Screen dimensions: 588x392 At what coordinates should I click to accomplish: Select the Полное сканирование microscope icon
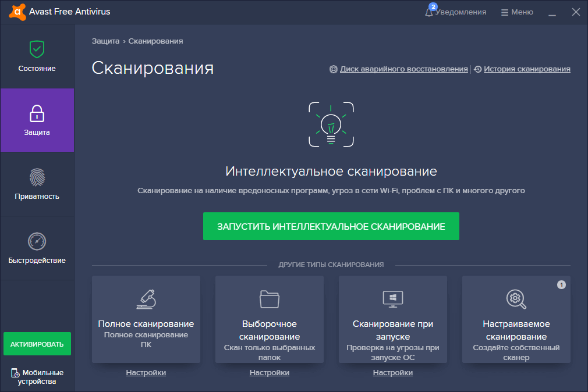click(146, 298)
